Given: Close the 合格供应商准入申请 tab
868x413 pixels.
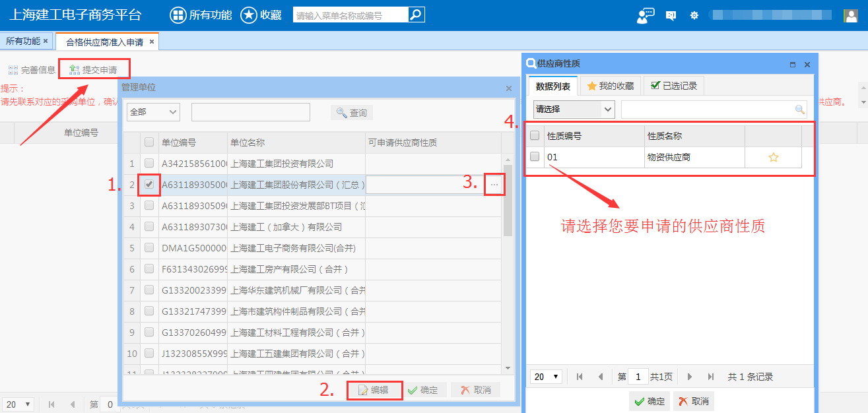Looking at the screenshot, I should point(151,42).
